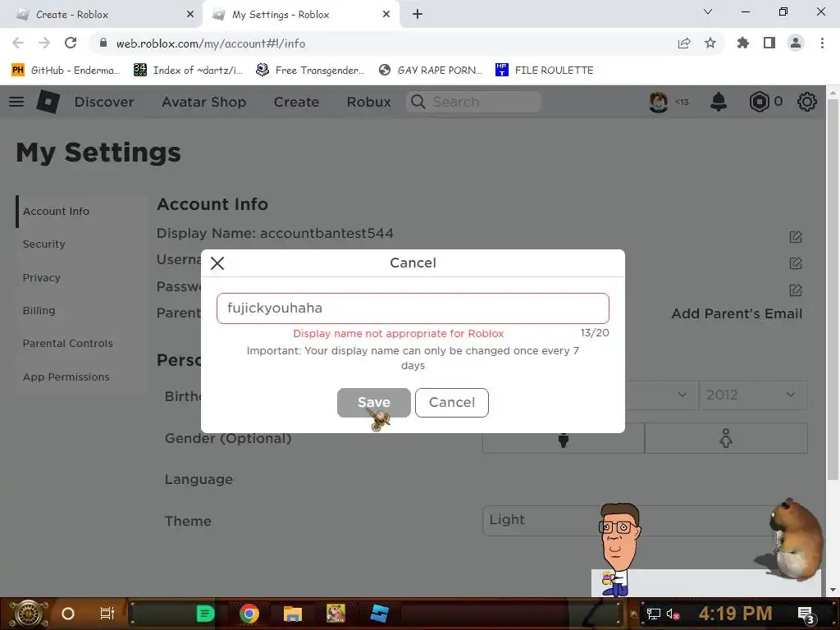Image resolution: width=840 pixels, height=630 pixels.
Task: Go to the Create page
Action: click(296, 102)
